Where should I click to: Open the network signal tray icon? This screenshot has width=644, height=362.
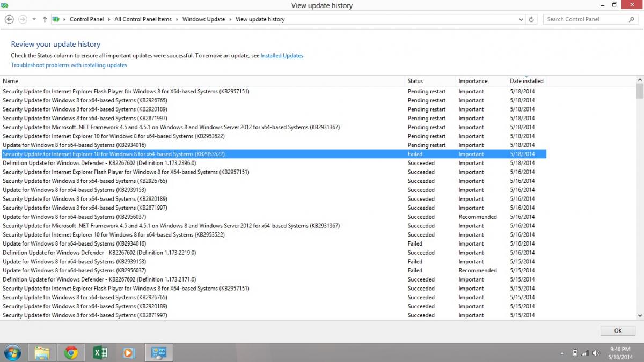point(585,353)
